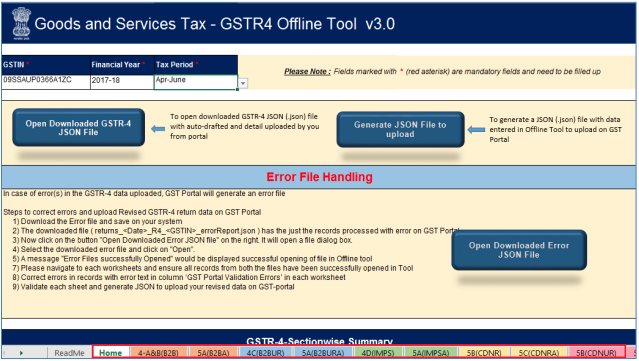Click the Tax Period column header
The height and width of the screenshot is (361, 639).
pos(196,65)
